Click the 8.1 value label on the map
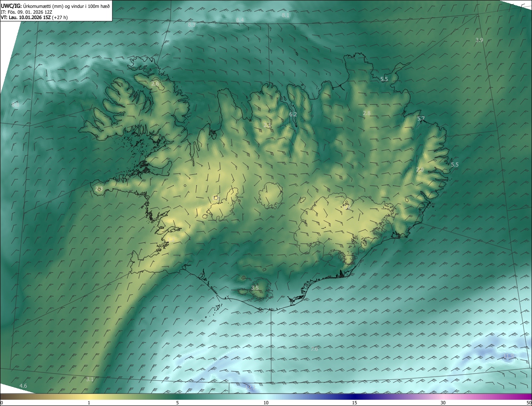This screenshot has width=532, height=406. coord(286,15)
